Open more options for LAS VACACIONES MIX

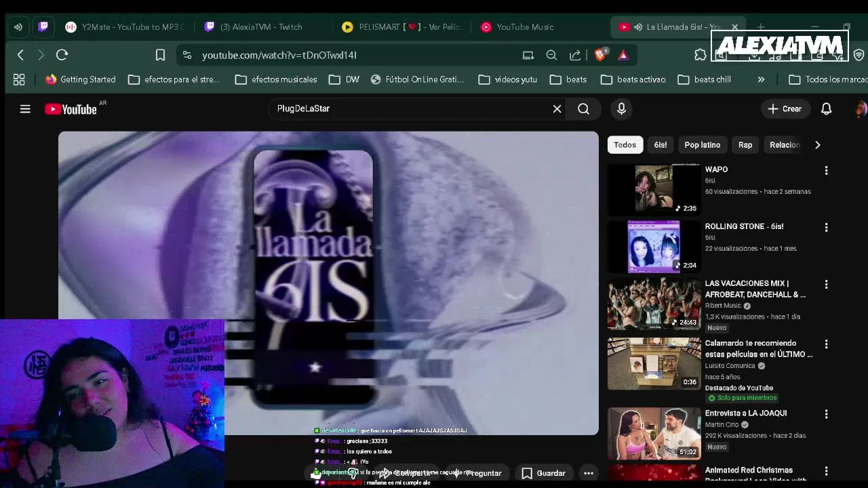click(826, 285)
